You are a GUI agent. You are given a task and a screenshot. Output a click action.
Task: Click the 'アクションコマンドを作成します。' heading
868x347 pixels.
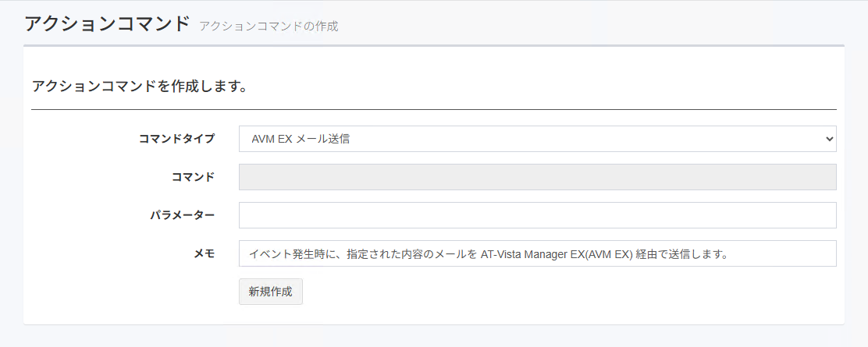[x=140, y=86]
